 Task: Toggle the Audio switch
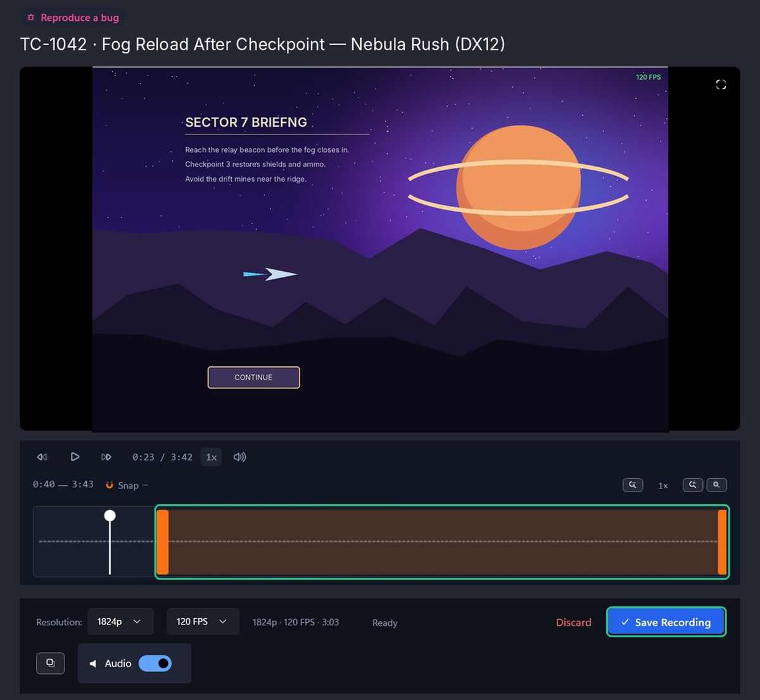coord(155,663)
